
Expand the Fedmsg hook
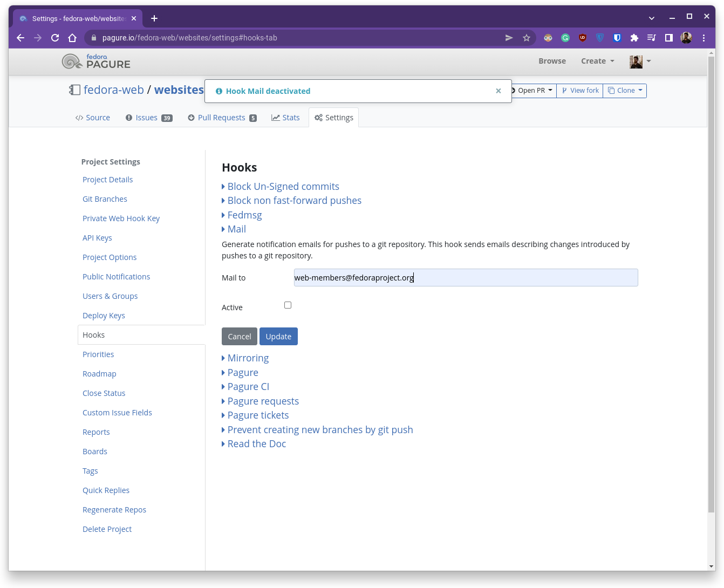pos(242,215)
